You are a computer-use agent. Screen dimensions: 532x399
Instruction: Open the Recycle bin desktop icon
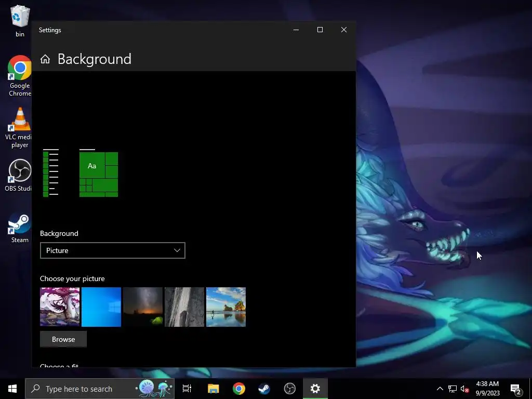(20, 20)
